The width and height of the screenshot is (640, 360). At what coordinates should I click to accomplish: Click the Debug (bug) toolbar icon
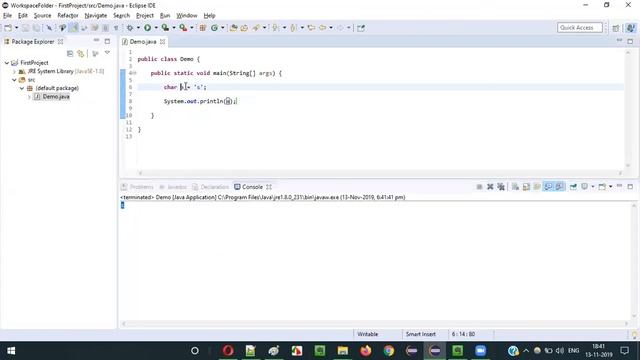pos(130,28)
